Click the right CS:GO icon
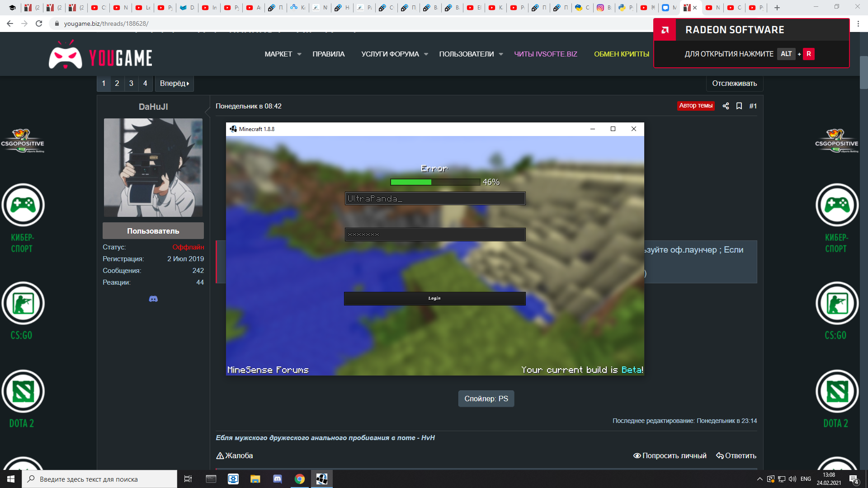Screen dimensions: 868x488 (x=837, y=303)
